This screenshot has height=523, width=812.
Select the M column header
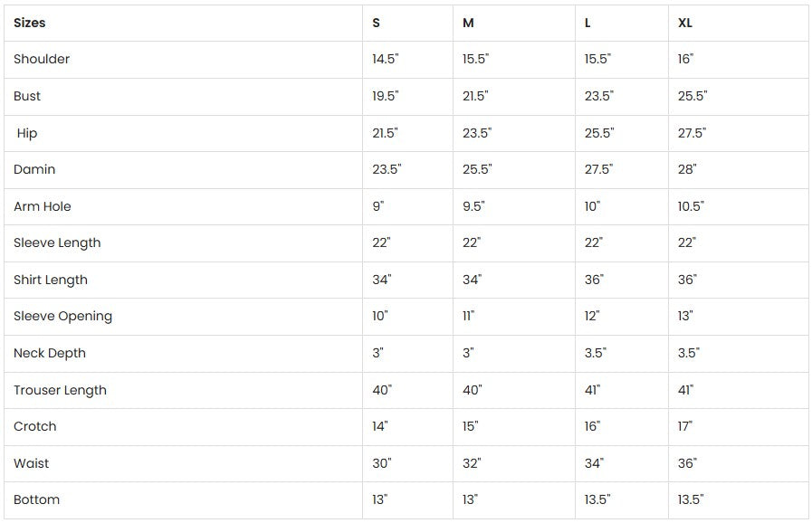point(468,23)
